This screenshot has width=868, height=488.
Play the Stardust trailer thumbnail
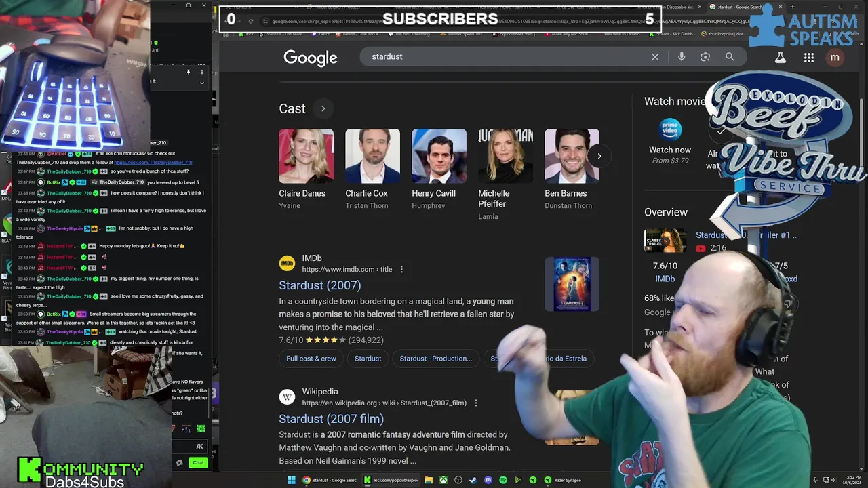coord(665,241)
